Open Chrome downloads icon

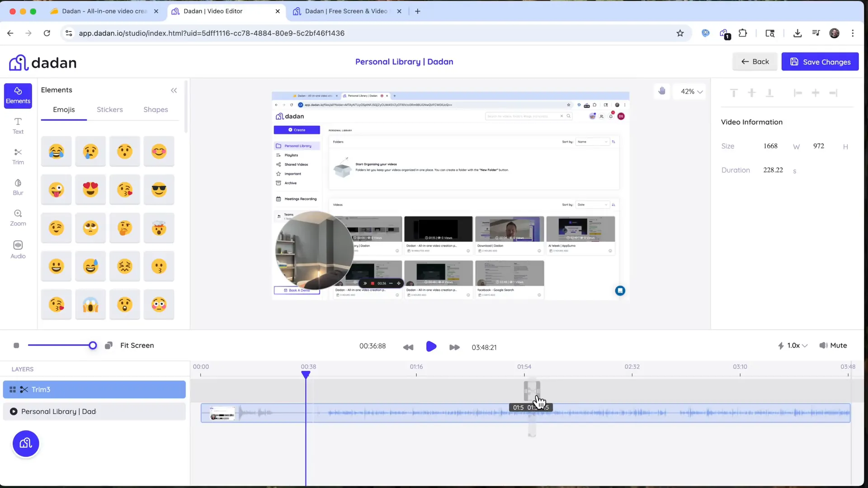pos(797,33)
